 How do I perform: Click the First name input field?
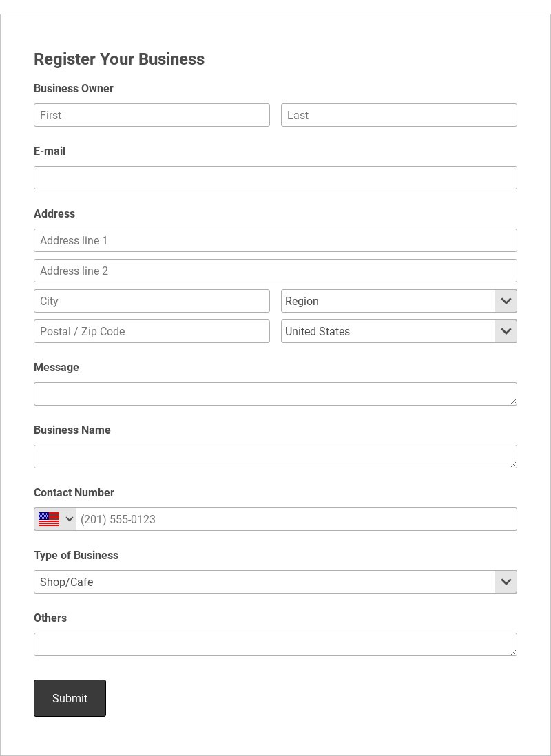152,115
